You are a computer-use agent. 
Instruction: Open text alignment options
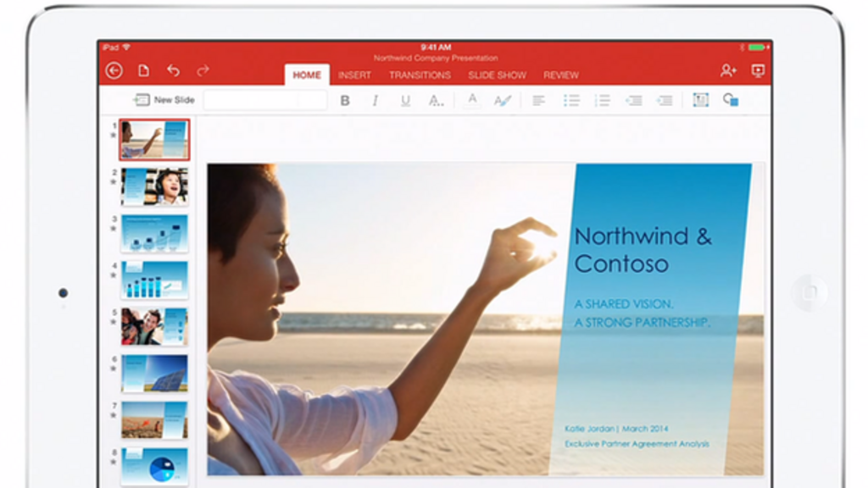click(x=538, y=100)
